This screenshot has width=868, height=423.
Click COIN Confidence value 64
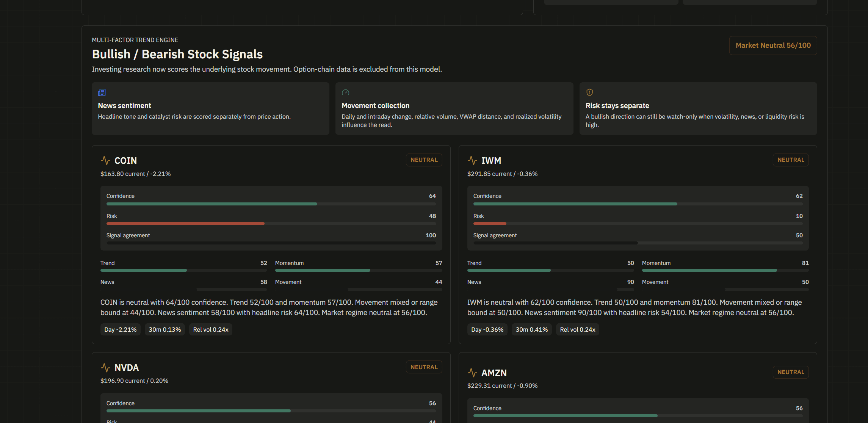pos(432,196)
